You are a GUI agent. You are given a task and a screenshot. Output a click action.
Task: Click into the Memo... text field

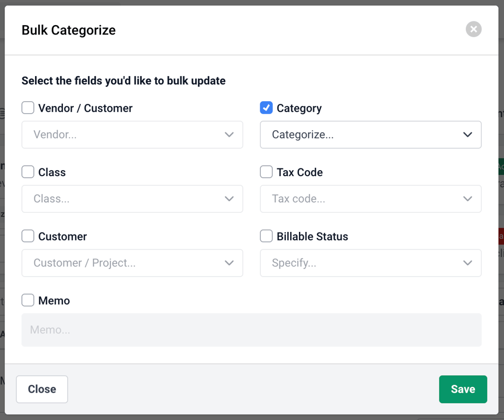tap(251, 330)
